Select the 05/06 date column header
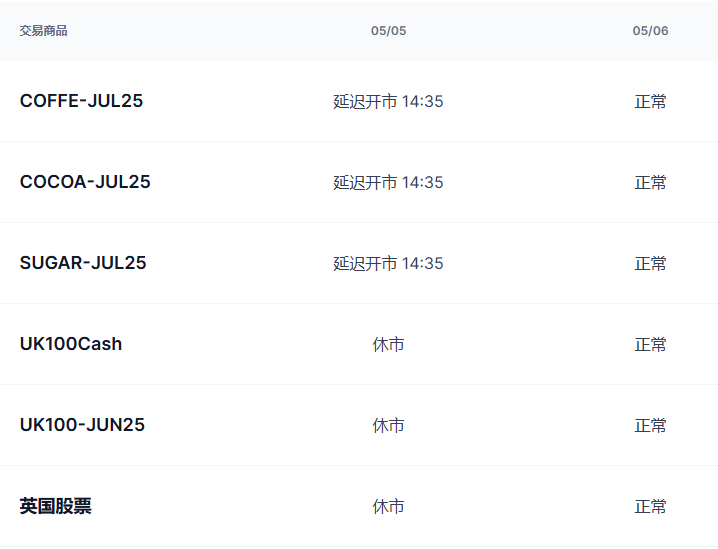The width and height of the screenshot is (718, 549). 650,31
